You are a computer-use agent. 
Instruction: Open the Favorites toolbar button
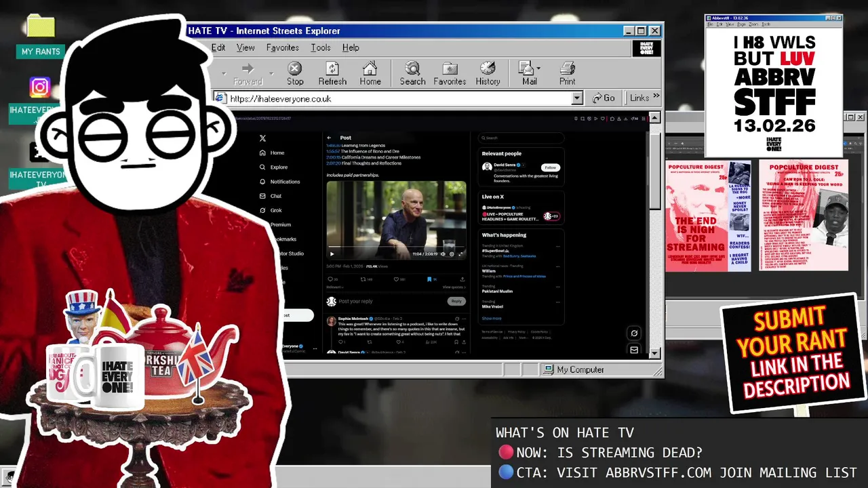[450, 74]
